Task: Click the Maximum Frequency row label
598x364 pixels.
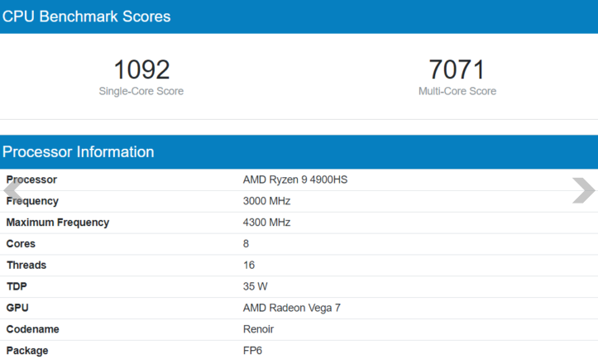Action: tap(58, 223)
